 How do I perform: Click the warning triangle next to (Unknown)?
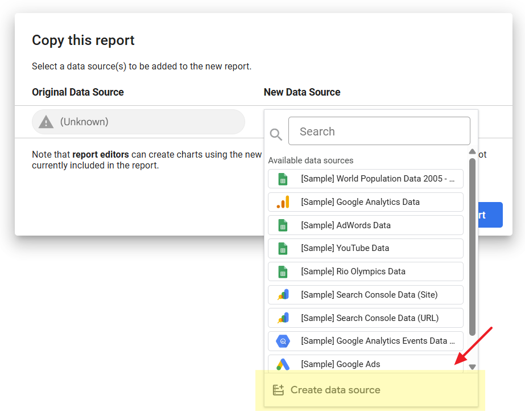[x=46, y=122]
